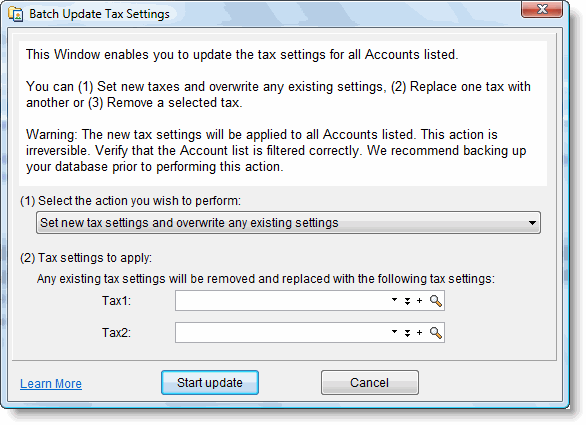Click the double-arrow icon in the Tax1 field
Image resolution: width=586 pixels, height=425 pixels.
tap(407, 301)
